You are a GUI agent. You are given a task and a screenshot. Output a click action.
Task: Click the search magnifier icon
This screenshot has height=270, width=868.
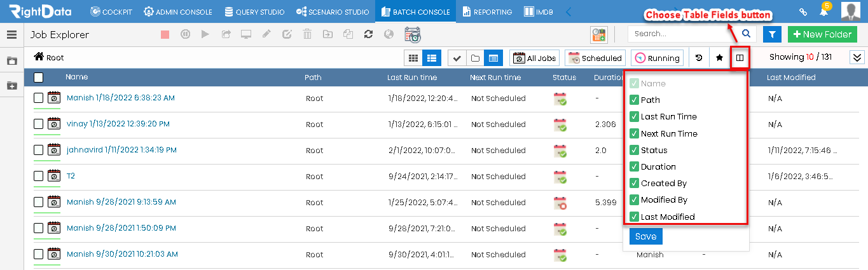coord(746,34)
